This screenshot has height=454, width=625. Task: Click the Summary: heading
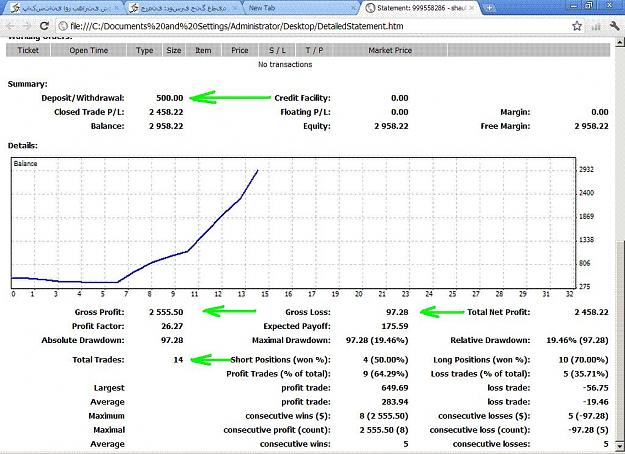(28, 84)
